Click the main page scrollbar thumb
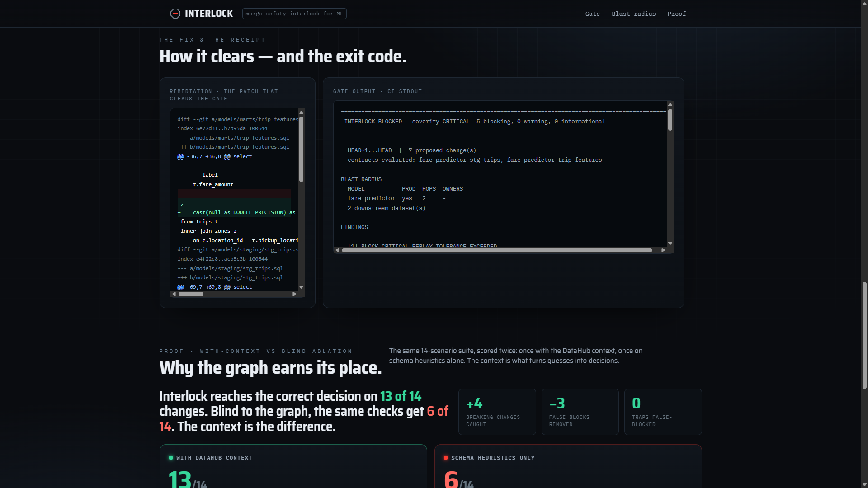This screenshot has width=868, height=488. 864,335
